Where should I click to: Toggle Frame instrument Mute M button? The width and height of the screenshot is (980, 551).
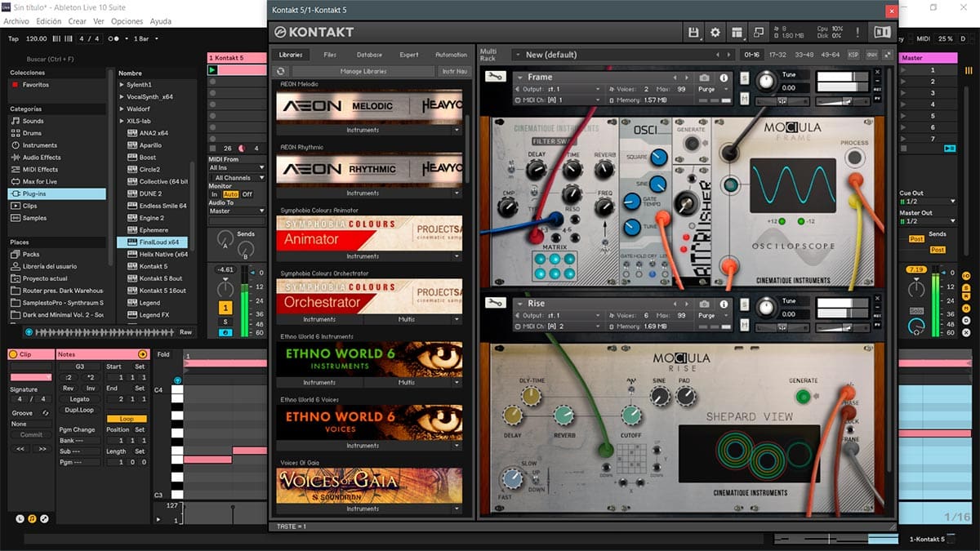pyautogui.click(x=745, y=99)
